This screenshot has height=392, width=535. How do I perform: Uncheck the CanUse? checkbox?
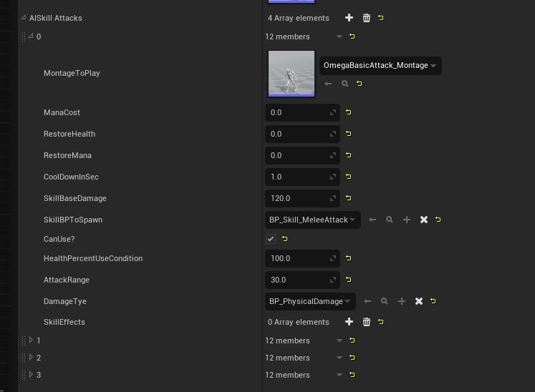[x=271, y=239]
